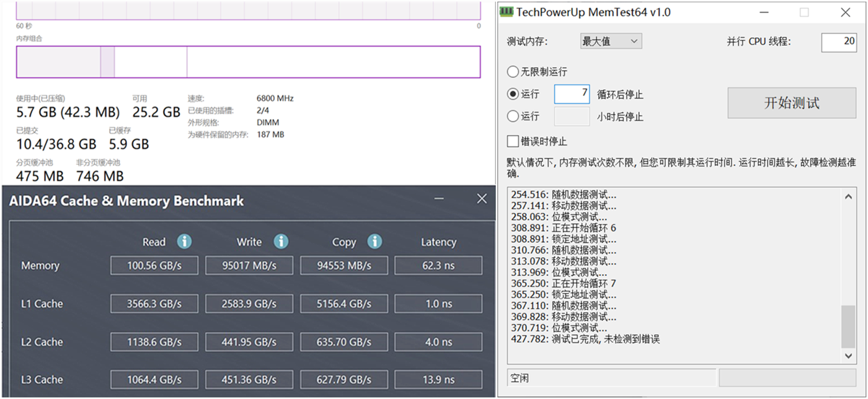868x399 pixels.
Task: Click the 内存组合 memory composition bar
Action: tap(248, 62)
